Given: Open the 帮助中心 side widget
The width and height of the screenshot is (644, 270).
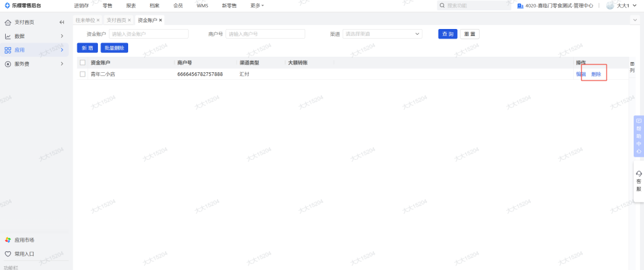Looking at the screenshot, I should click(639, 136).
